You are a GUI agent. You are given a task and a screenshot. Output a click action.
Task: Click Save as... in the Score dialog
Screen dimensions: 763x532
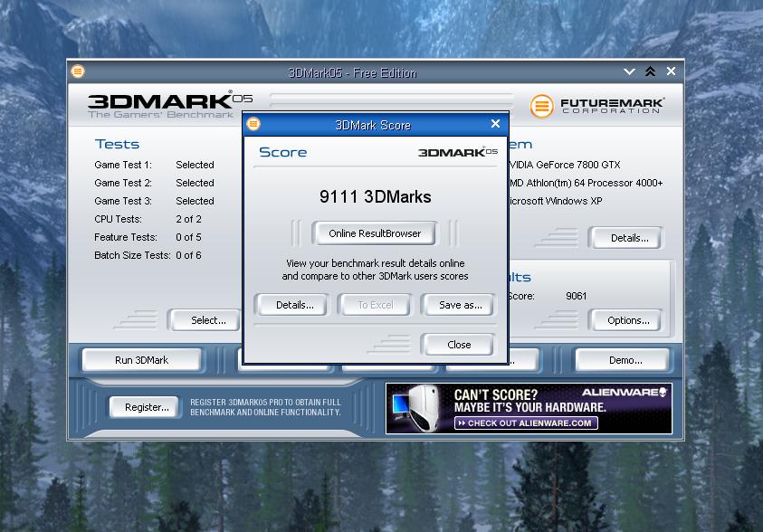click(x=460, y=305)
